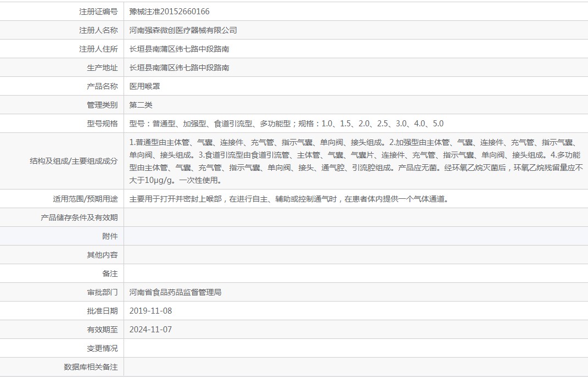Viewport: 588px width, 379px height.
Task: Click the highlighted 附件 row
Action: (x=294, y=236)
